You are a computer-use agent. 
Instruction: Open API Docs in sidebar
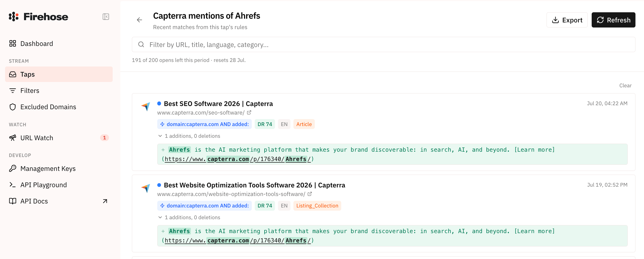point(59,201)
